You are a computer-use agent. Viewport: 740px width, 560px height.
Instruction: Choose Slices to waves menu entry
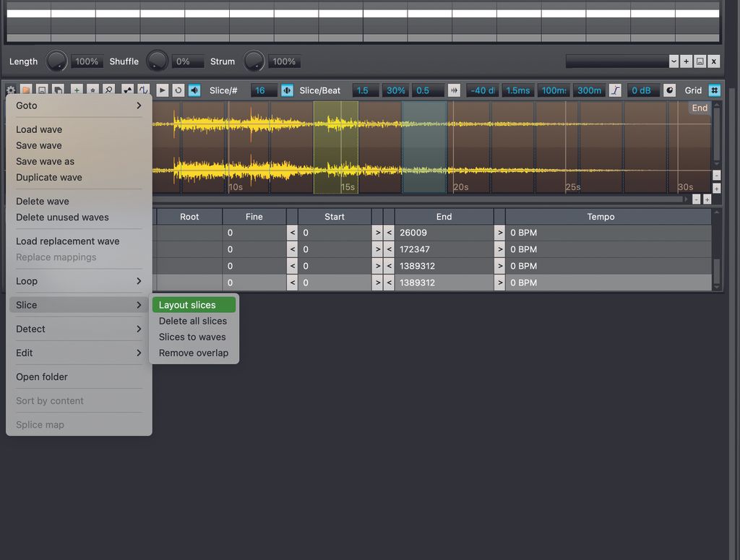(192, 337)
